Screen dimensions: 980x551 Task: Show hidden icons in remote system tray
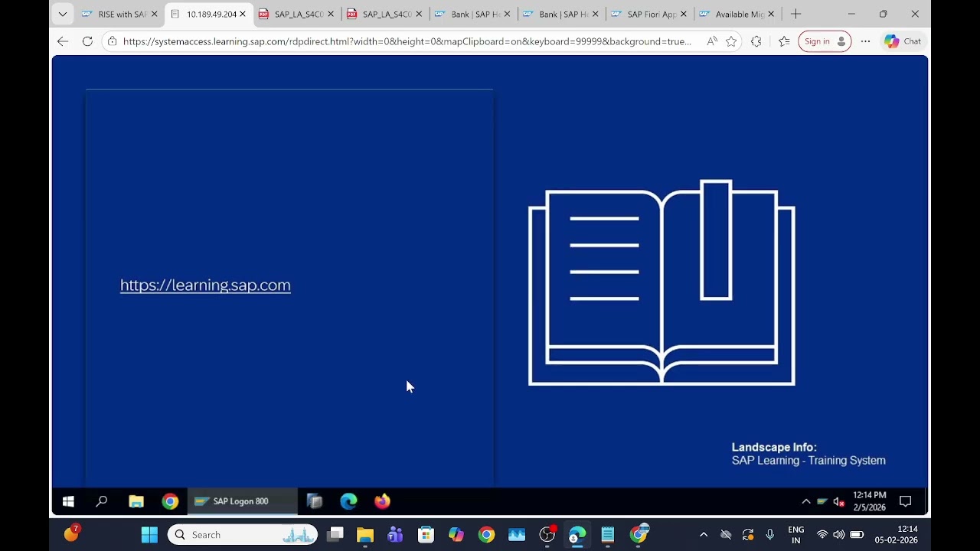805,501
